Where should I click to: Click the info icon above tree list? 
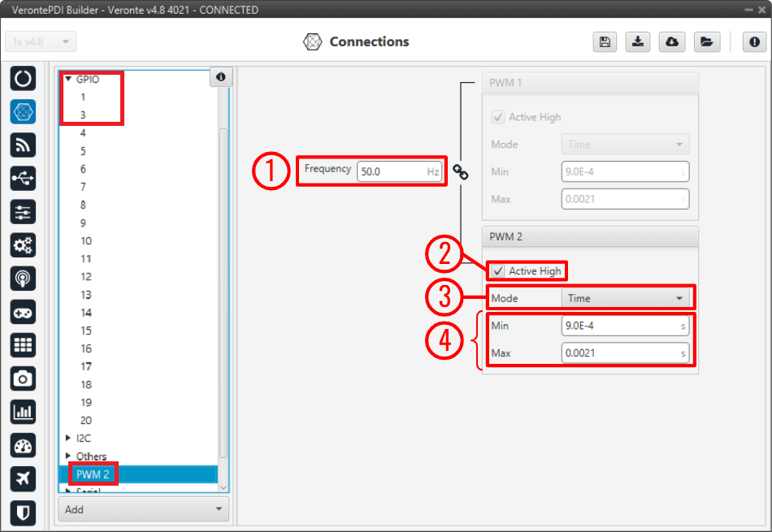pyautogui.click(x=220, y=77)
